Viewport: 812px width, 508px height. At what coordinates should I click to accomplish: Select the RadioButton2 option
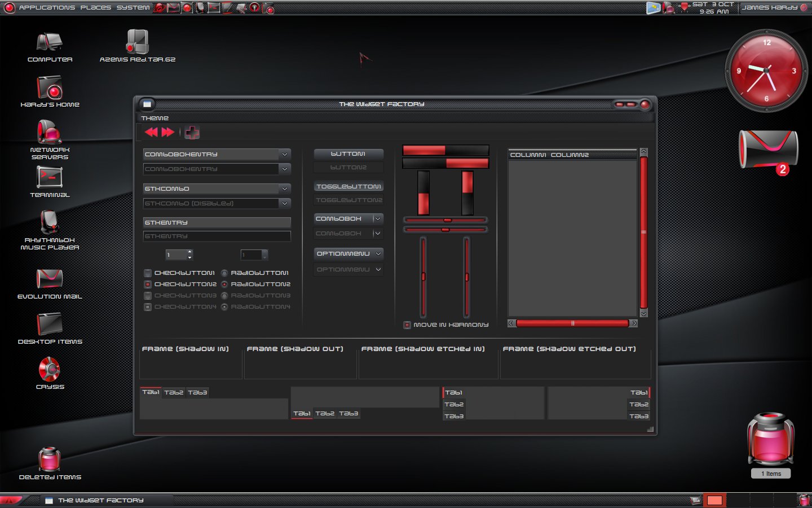pos(224,284)
